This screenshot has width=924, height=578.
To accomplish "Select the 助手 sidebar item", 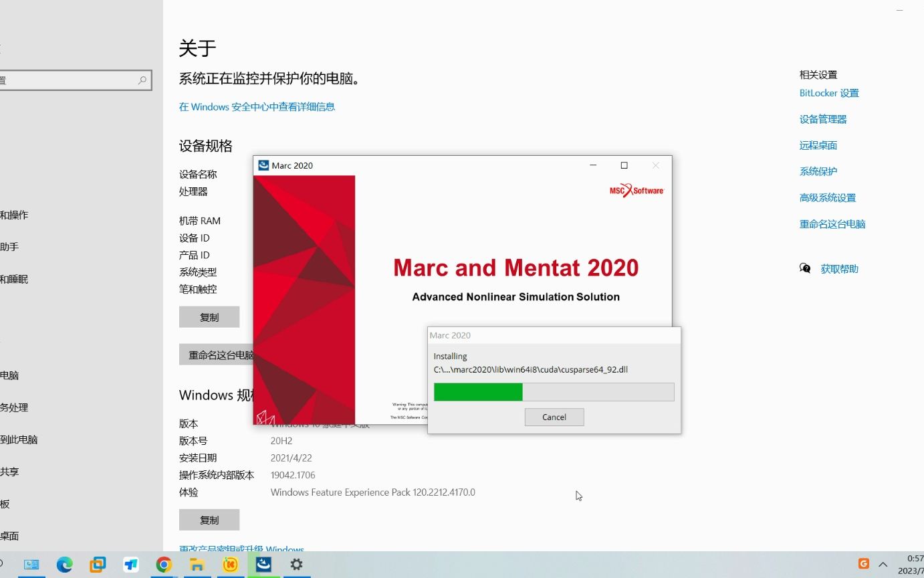I will point(9,247).
